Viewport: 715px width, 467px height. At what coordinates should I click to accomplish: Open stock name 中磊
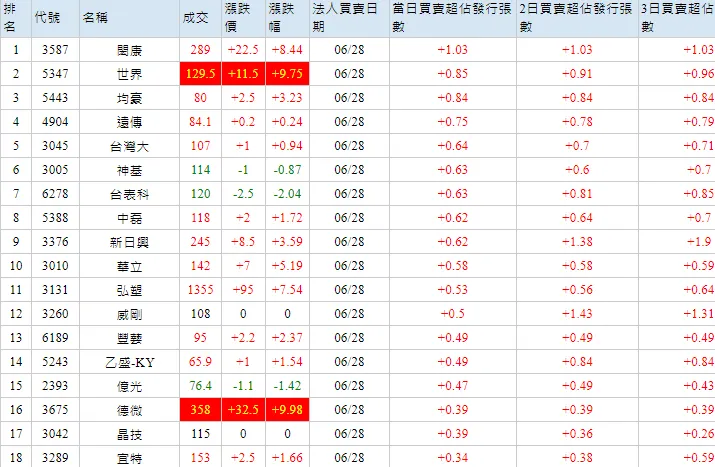tap(130, 218)
